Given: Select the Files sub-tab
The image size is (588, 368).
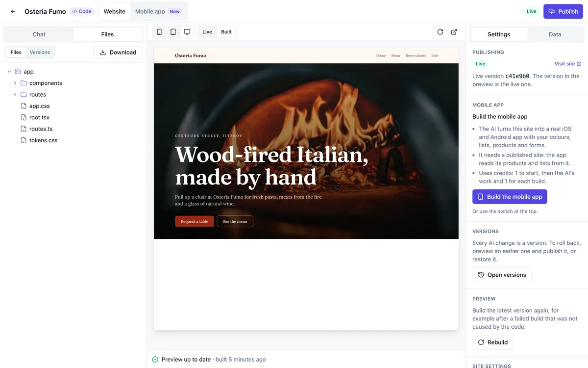Looking at the screenshot, I should tap(16, 53).
